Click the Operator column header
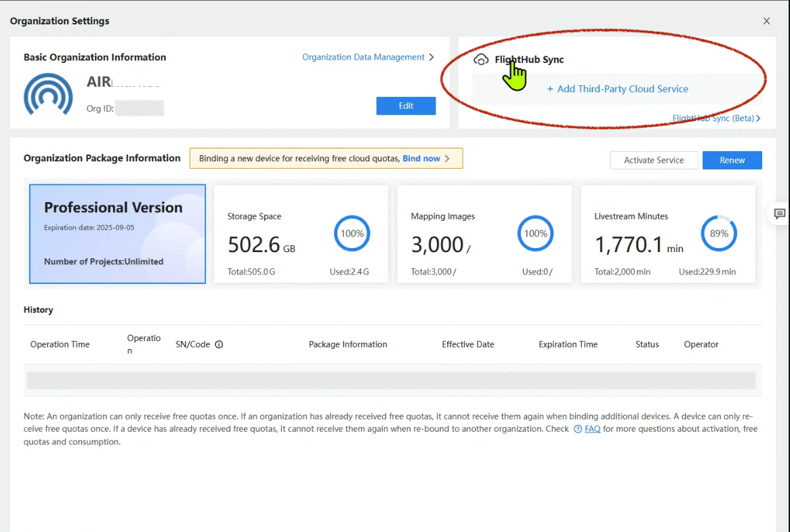 (x=701, y=344)
